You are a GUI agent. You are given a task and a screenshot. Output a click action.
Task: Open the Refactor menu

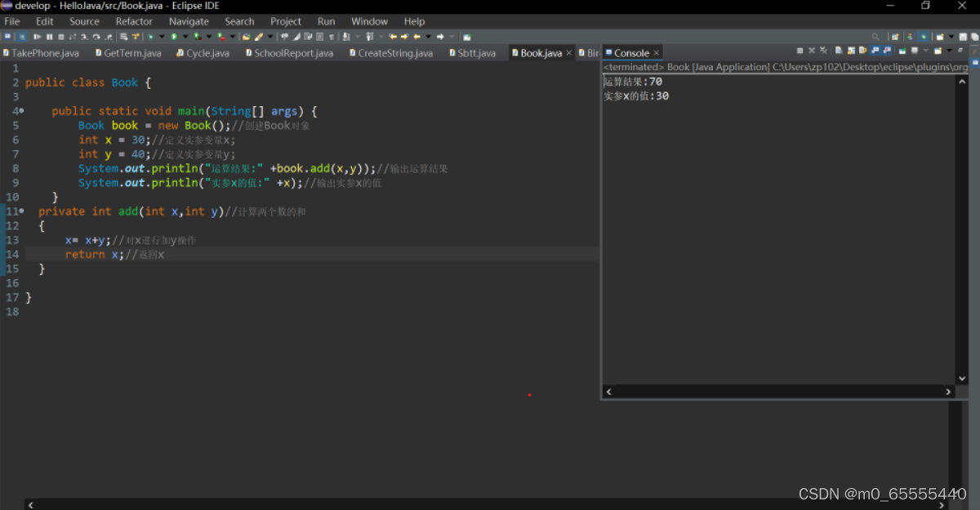point(133,21)
